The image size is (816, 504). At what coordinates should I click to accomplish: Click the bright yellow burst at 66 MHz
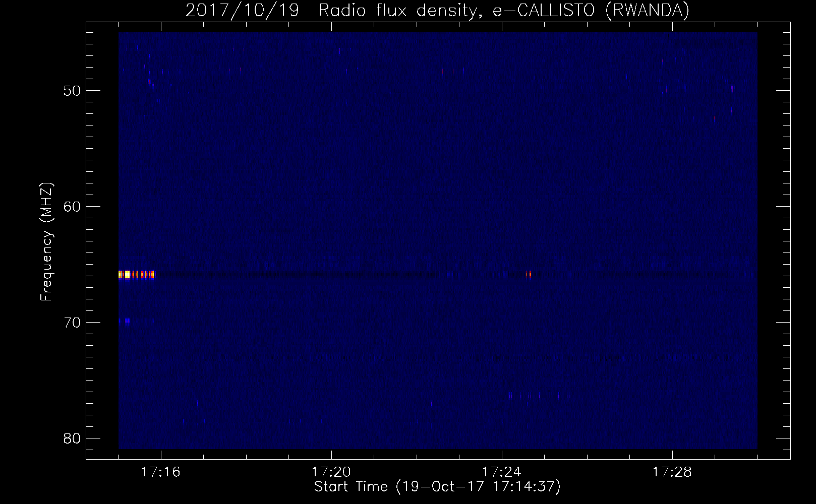pos(136,275)
